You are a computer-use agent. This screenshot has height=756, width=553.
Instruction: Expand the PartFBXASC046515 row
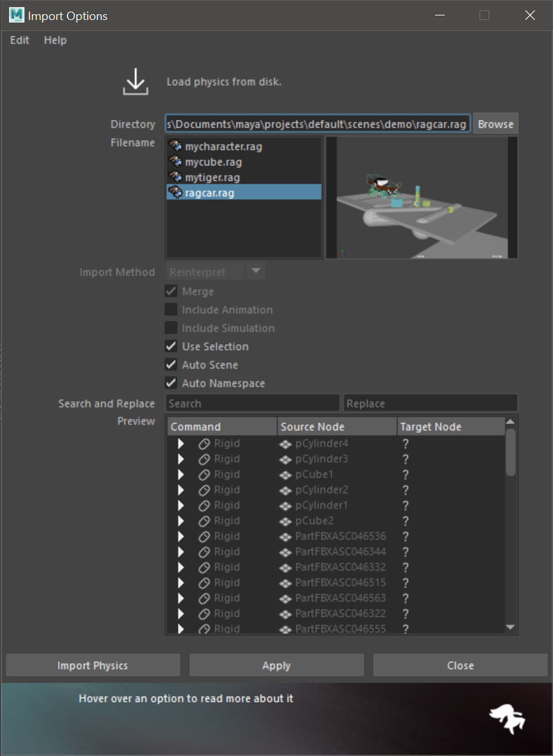coord(181,583)
